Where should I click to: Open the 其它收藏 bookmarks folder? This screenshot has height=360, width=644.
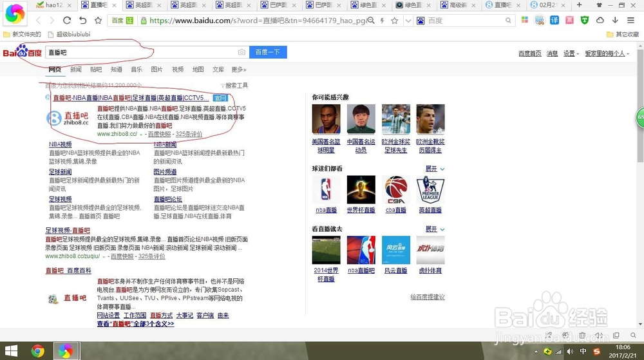pos(623,34)
